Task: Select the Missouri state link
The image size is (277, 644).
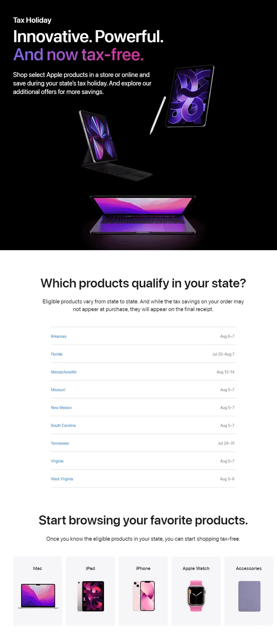Action: tap(58, 390)
